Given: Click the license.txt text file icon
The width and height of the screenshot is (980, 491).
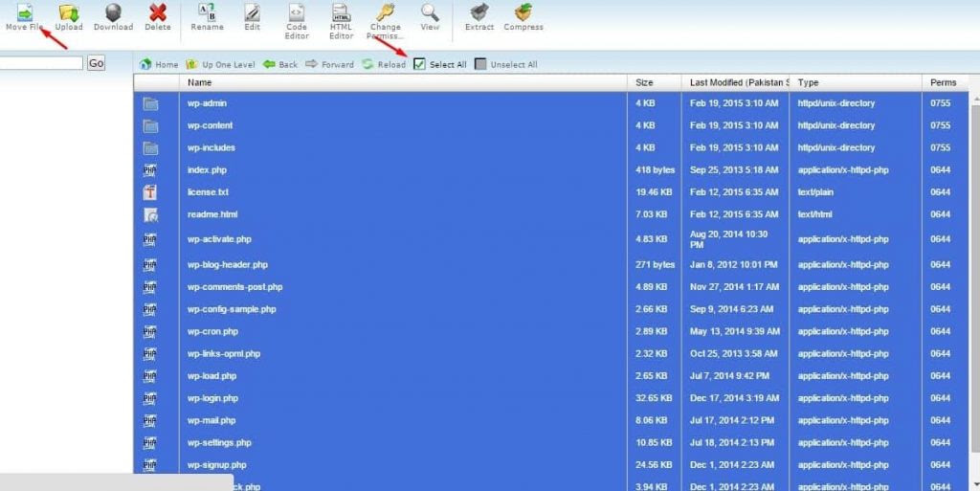Looking at the screenshot, I should point(150,192).
